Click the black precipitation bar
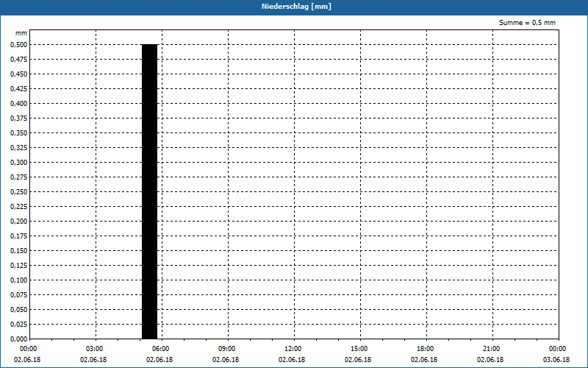 click(x=150, y=191)
